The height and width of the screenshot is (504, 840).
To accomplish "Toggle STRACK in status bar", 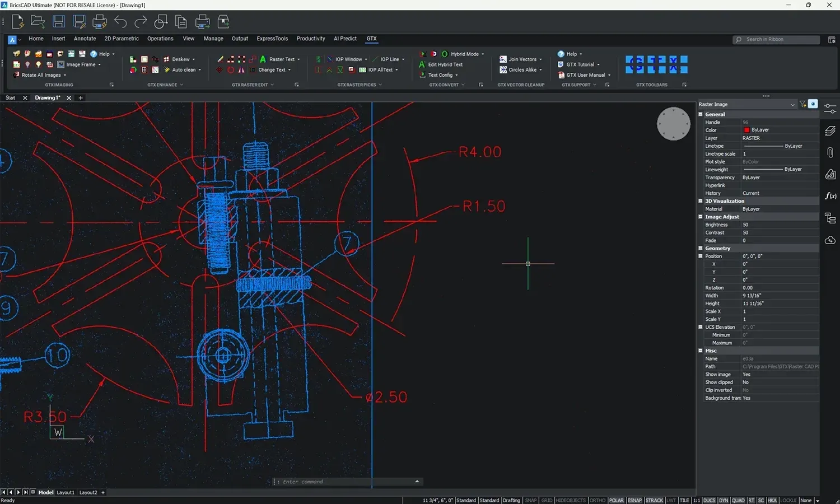I will tap(654, 500).
